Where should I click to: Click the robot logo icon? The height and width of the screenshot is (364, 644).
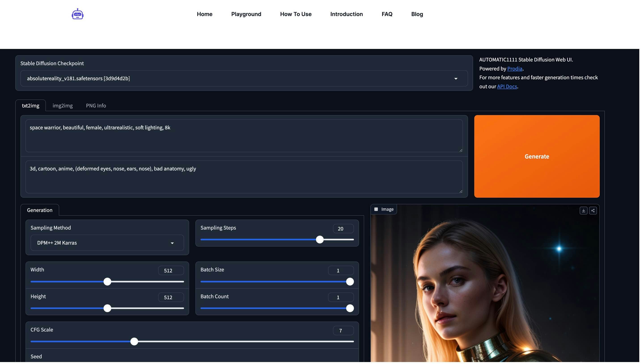78,14
